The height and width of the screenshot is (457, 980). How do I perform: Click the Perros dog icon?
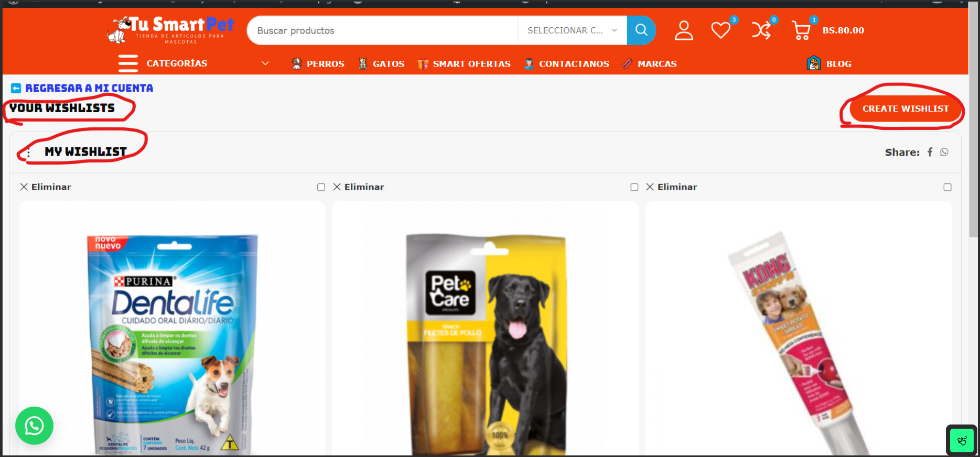[x=297, y=63]
